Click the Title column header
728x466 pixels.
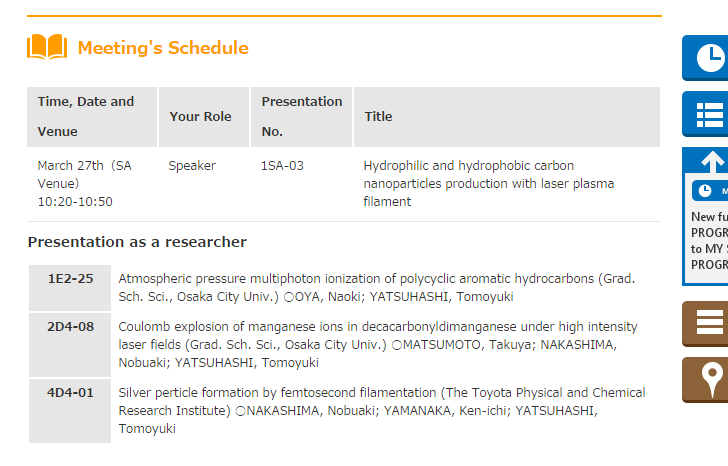[x=378, y=116]
